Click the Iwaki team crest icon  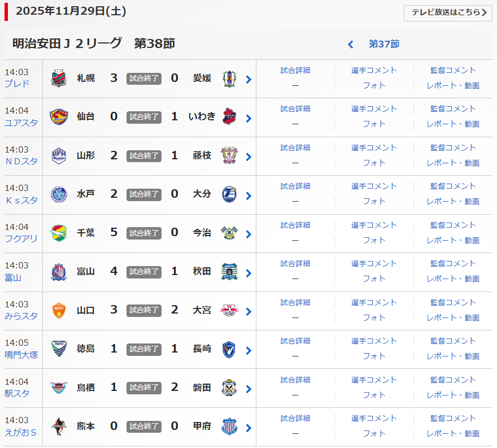click(229, 116)
